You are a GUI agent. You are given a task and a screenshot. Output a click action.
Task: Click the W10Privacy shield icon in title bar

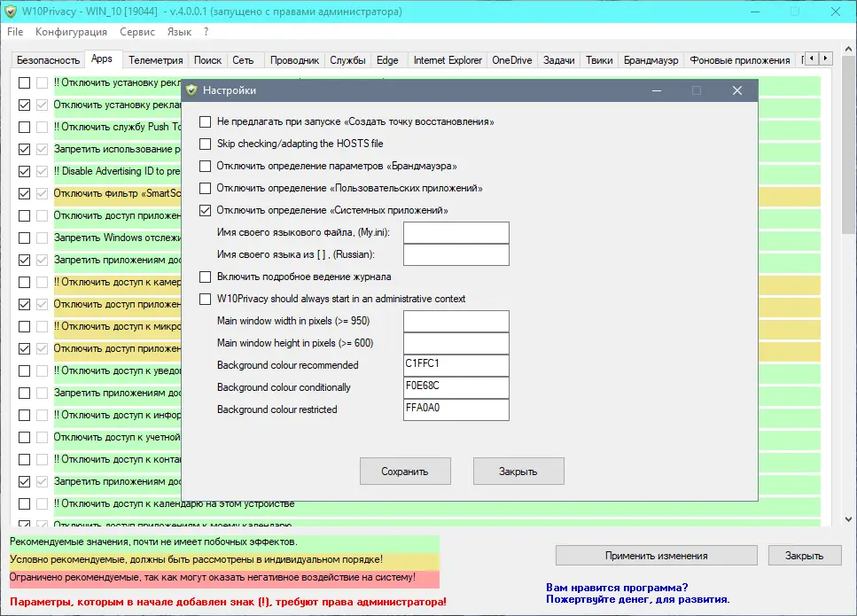pos(11,12)
